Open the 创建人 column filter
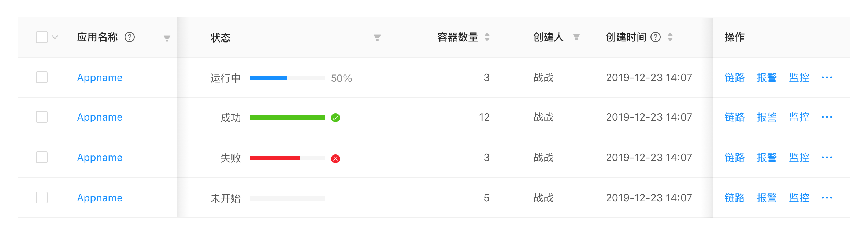868x235 pixels. pos(576,37)
